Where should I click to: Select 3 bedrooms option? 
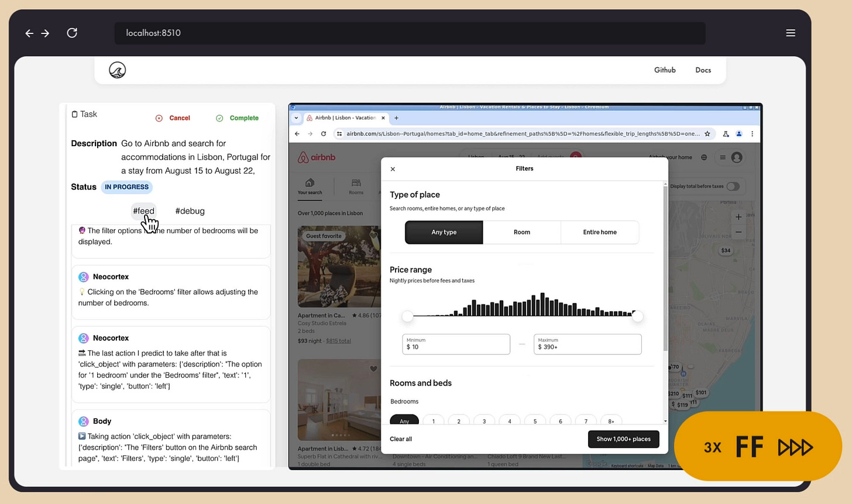coord(484,420)
